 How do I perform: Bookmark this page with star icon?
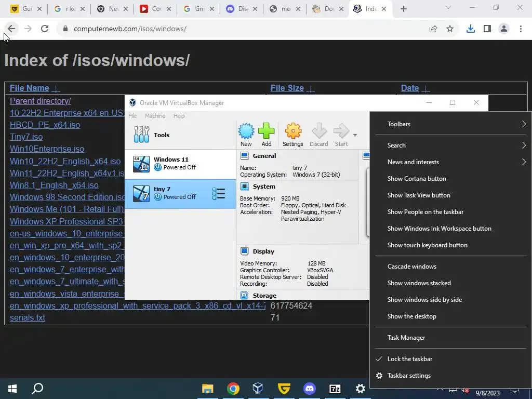450,29
